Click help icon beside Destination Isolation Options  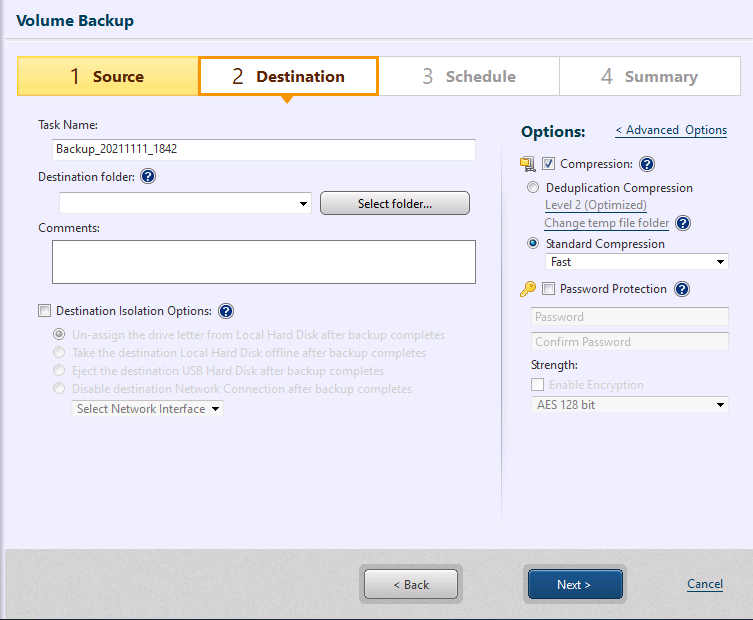tap(226, 311)
